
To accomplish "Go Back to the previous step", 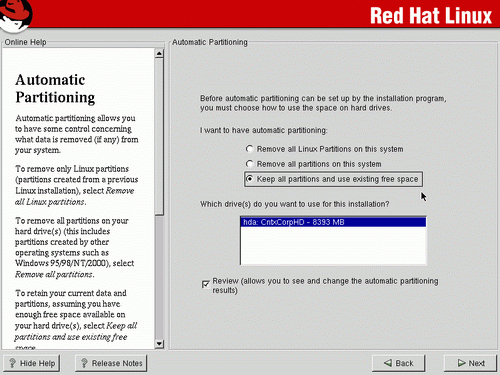I will 398,363.
